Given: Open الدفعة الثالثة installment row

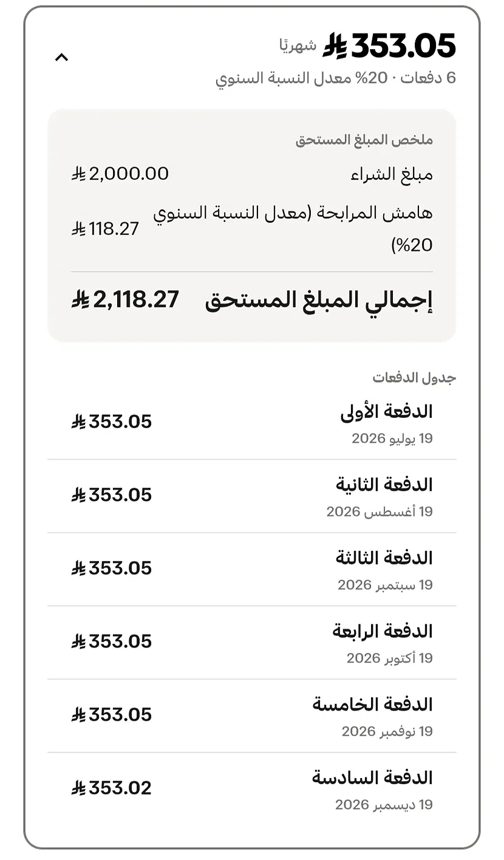Looking at the screenshot, I should click(x=252, y=570).
